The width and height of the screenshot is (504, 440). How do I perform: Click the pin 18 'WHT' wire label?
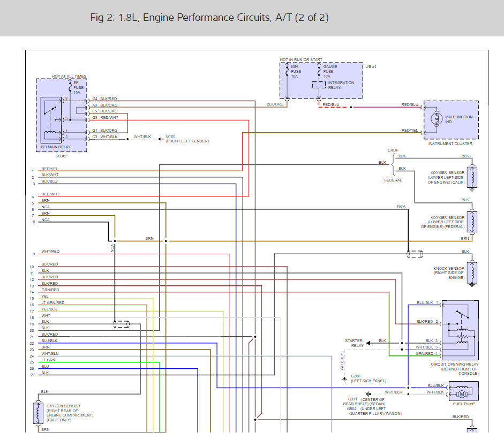pyautogui.click(x=46, y=316)
